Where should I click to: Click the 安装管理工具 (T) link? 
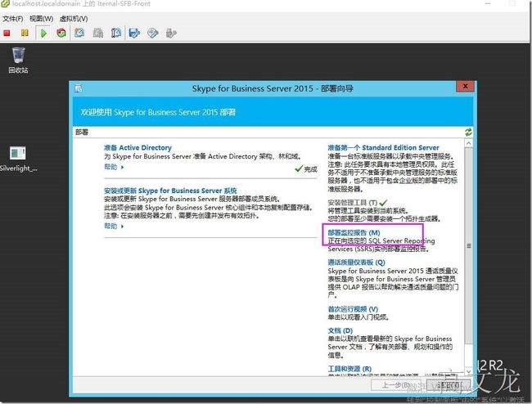(x=353, y=203)
